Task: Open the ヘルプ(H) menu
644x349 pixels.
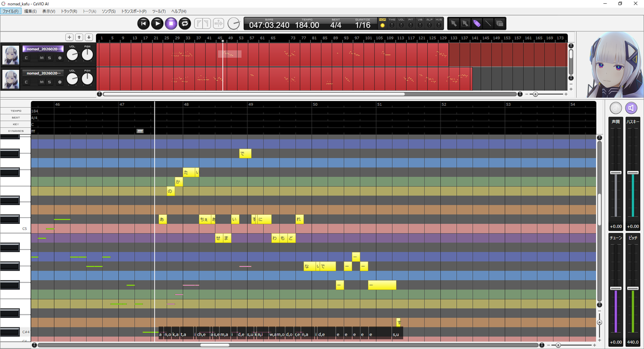Action: [179, 11]
